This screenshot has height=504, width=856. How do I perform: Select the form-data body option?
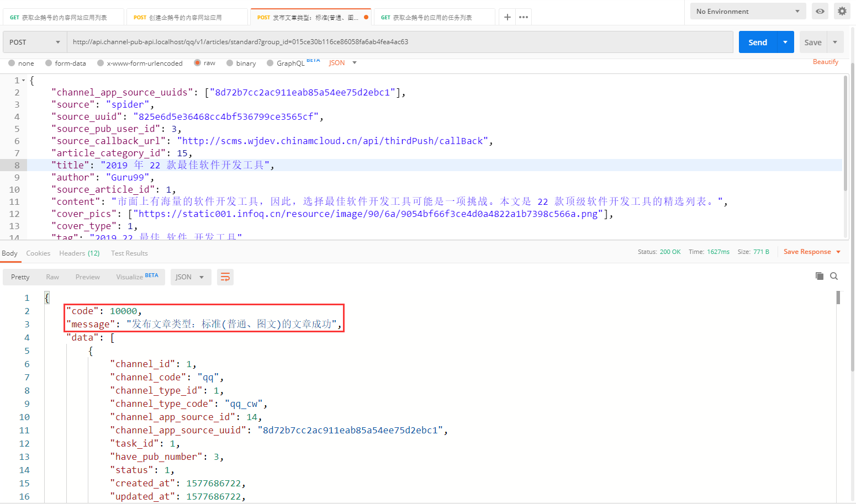(49, 63)
